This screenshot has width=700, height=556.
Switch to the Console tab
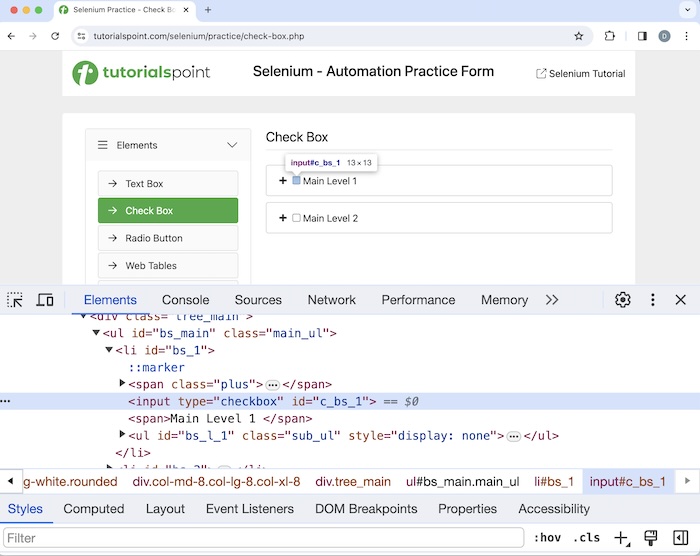point(185,300)
